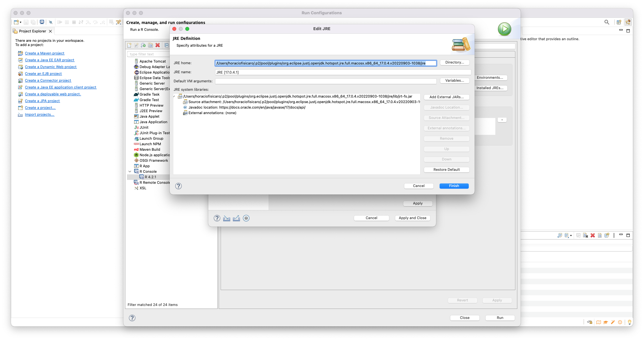
Task: Click Apply button in Preferences dialog
Action: tap(418, 204)
